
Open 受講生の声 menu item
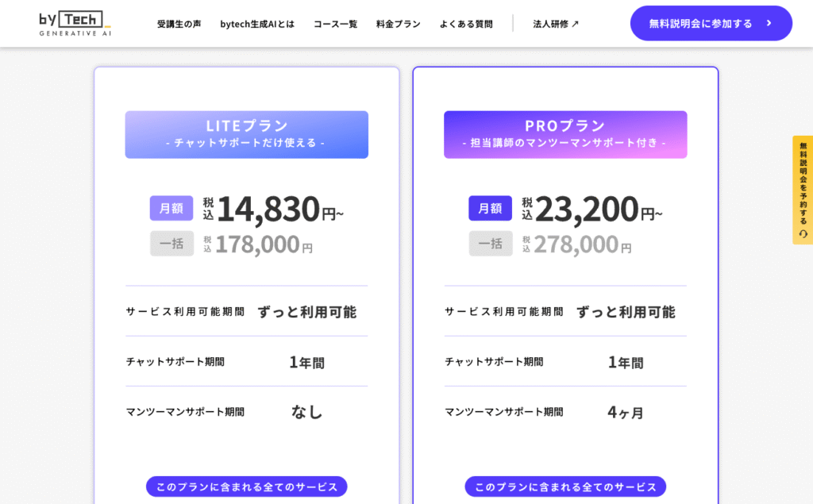(x=179, y=24)
